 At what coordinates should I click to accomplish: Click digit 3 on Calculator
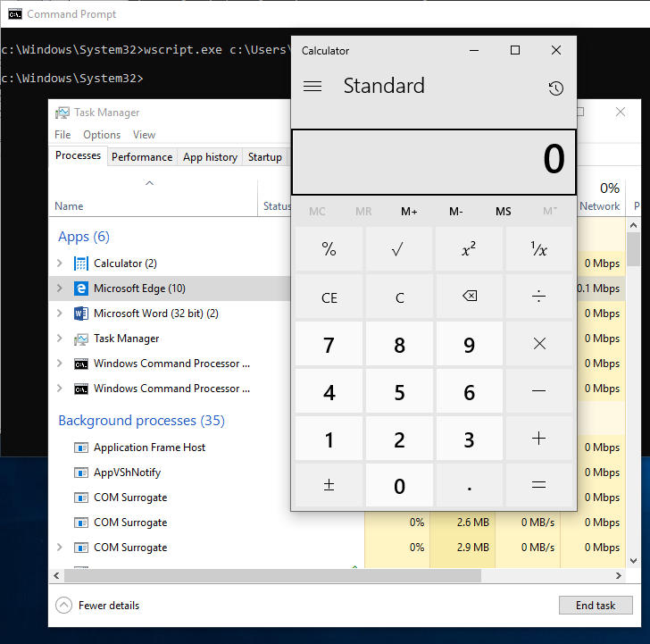469,438
